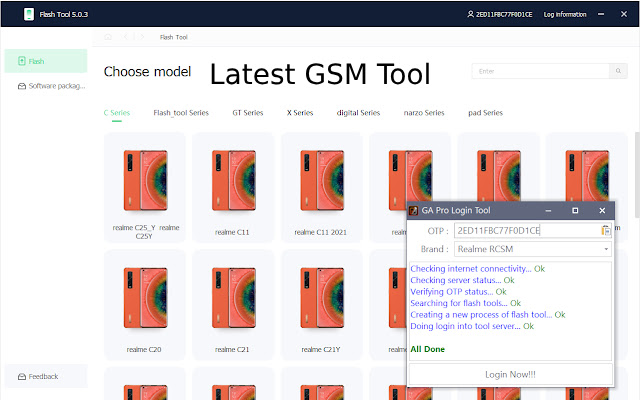Minimize the Flash Tool main window
Image resolution: width=640 pixels, height=400 pixels.
click(601, 14)
